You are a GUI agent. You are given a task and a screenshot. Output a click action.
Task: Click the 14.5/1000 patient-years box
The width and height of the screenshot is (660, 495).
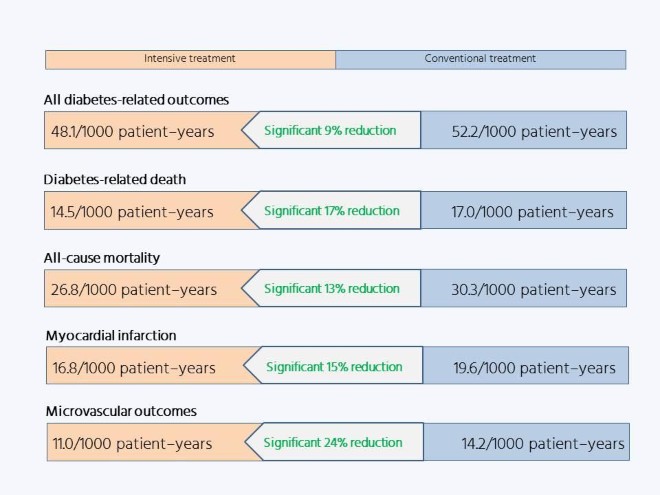click(x=143, y=210)
